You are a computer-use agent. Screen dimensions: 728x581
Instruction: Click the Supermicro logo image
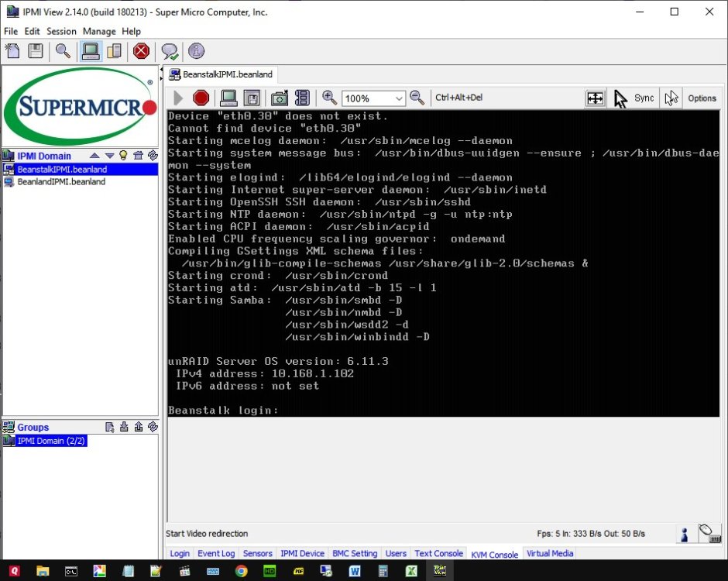81,106
